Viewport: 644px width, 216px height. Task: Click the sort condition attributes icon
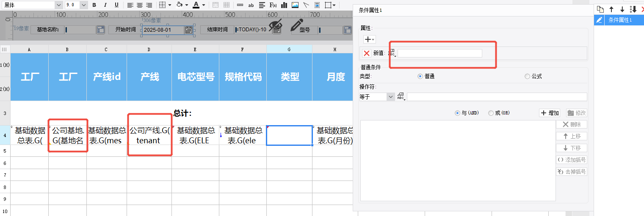point(633,9)
